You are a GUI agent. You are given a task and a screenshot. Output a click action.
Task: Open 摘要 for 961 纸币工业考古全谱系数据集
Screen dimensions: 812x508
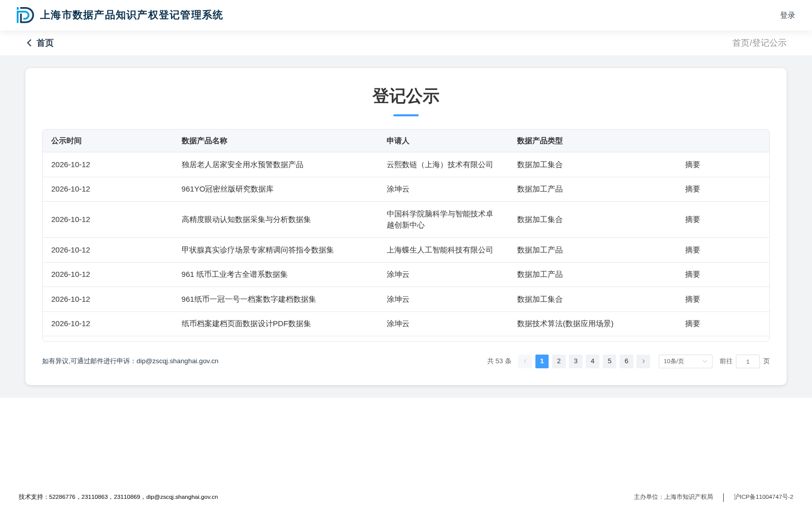(692, 274)
